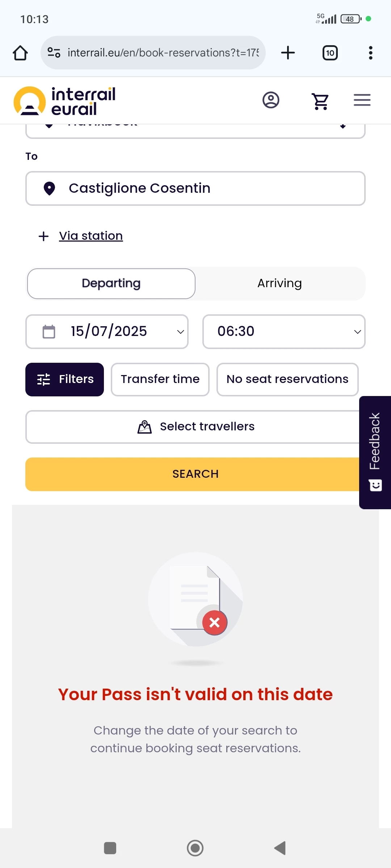The width and height of the screenshot is (391, 868).
Task: Expand the date dropdown showing 15/07/2025
Action: point(107,332)
